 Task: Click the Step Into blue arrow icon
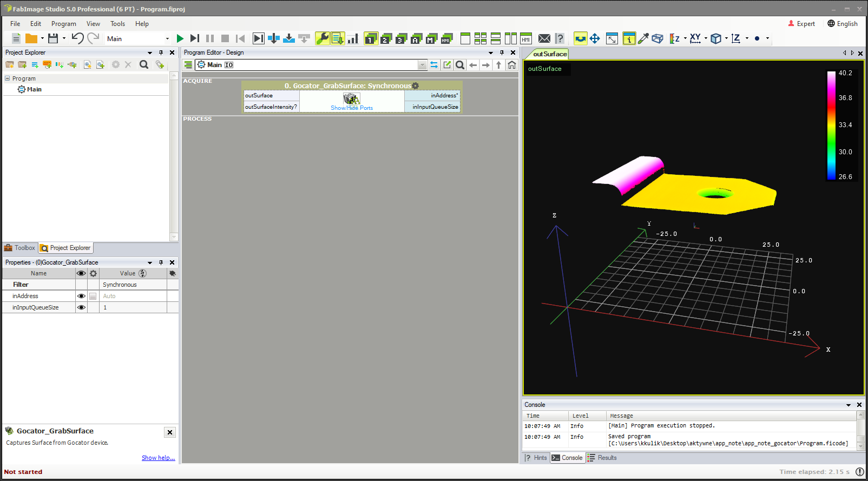pos(274,38)
